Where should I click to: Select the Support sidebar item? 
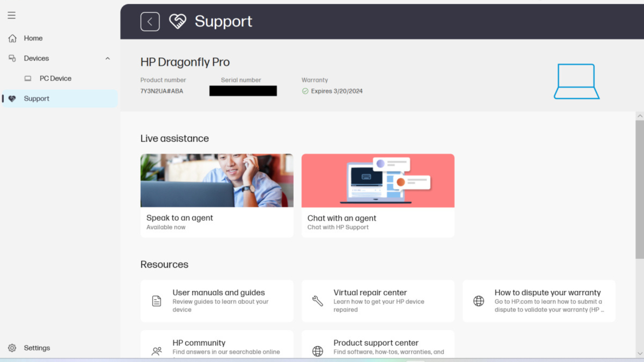point(37,99)
